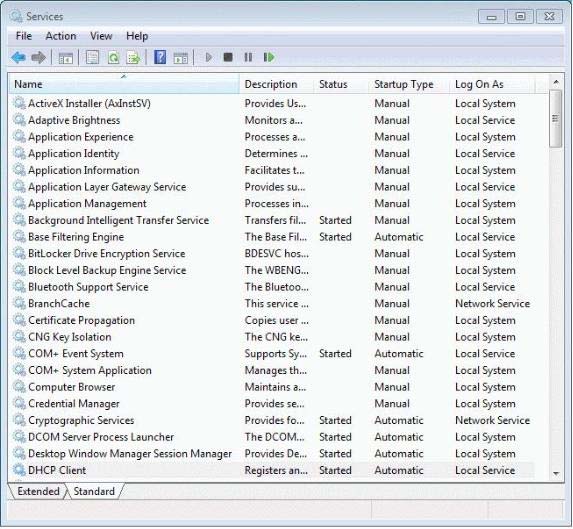This screenshot has width=573, height=529.
Task: Click the Back arrow toolbar icon
Action: tap(18, 57)
